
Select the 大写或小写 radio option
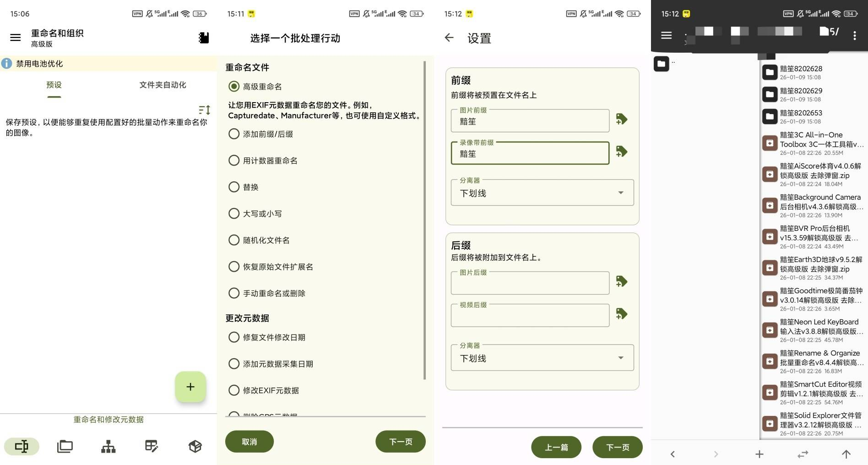pos(234,213)
